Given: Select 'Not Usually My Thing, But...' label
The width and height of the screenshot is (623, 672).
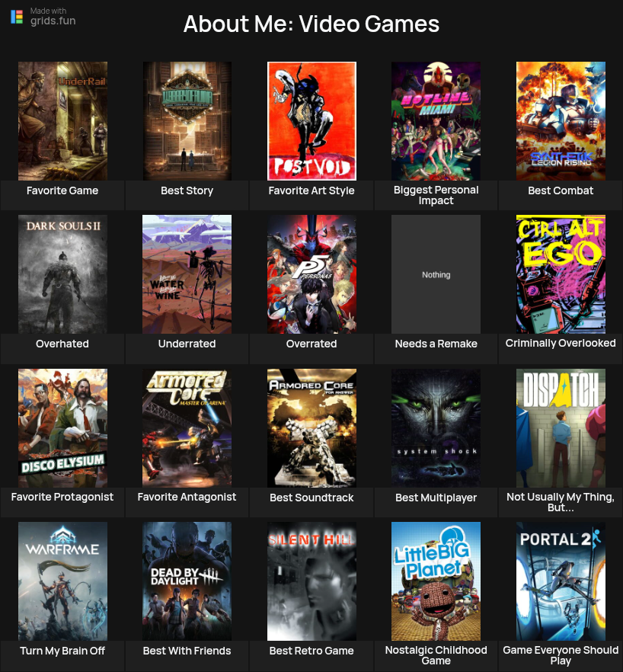Looking at the screenshot, I should click(561, 502).
